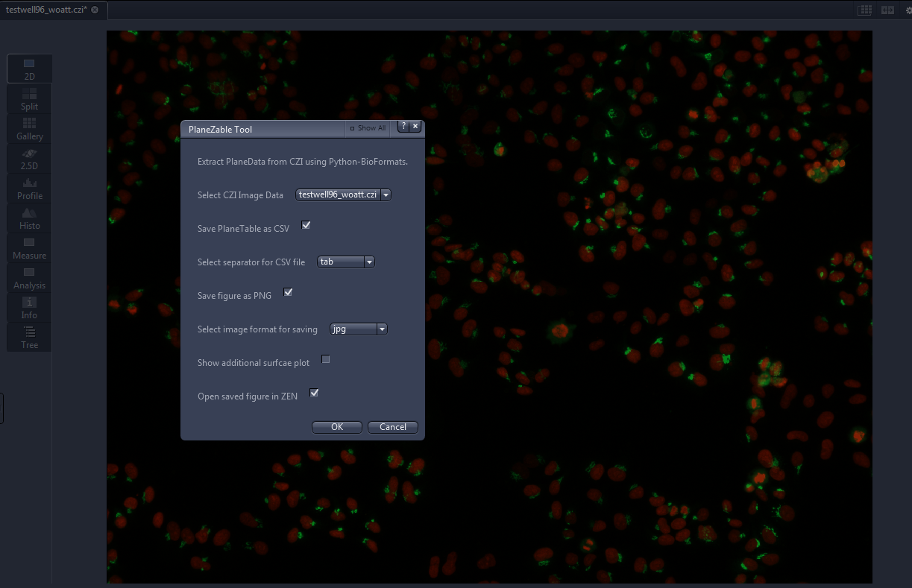Click the Select separator for CSV file label
912x588 pixels.
[251, 262]
